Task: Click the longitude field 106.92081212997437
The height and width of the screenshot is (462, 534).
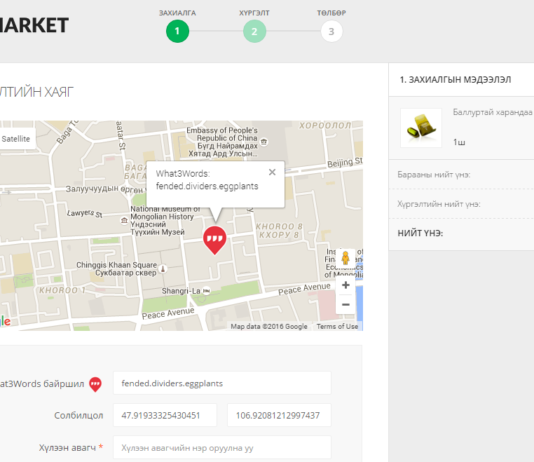Action: [279, 415]
